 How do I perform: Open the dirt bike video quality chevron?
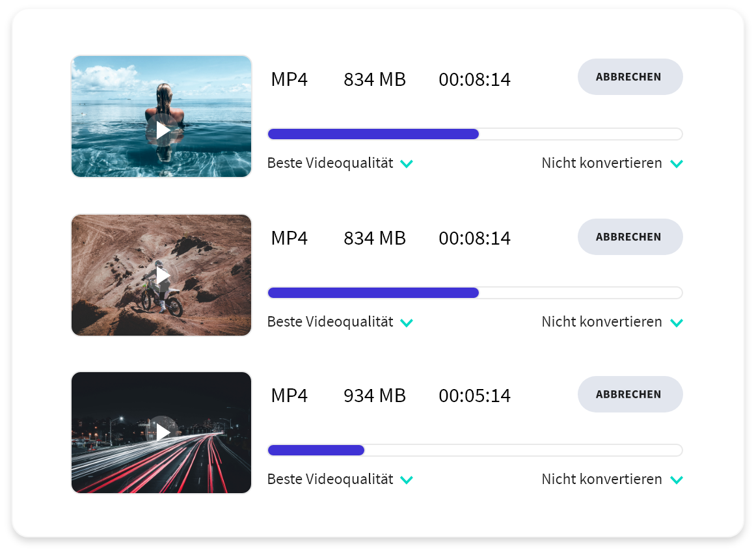407,323
